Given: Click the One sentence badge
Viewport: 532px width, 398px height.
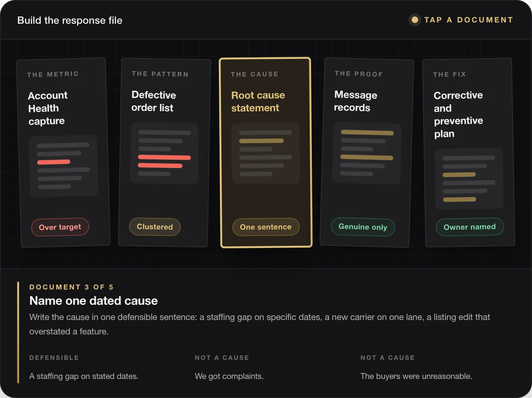Looking at the screenshot, I should [266, 227].
